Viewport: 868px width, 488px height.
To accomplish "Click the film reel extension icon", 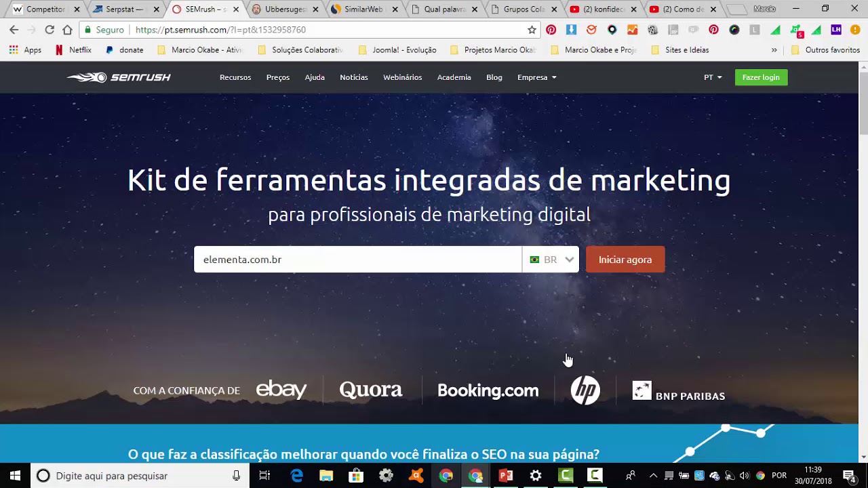I will click(653, 30).
